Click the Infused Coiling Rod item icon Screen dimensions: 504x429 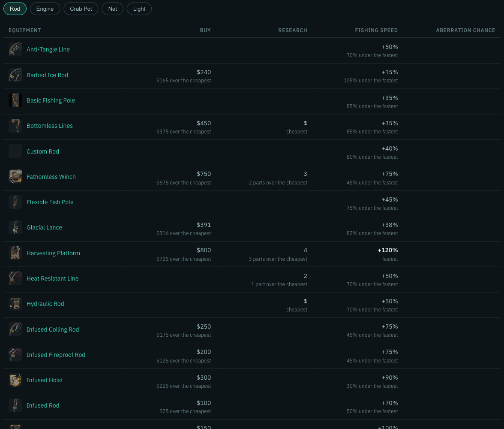coord(15,329)
